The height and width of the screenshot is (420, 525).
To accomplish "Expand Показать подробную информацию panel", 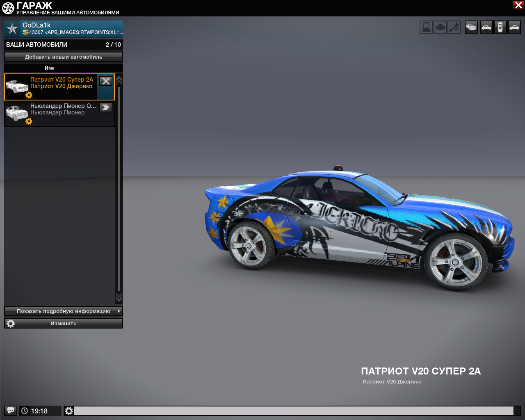I will pyautogui.click(x=64, y=311).
